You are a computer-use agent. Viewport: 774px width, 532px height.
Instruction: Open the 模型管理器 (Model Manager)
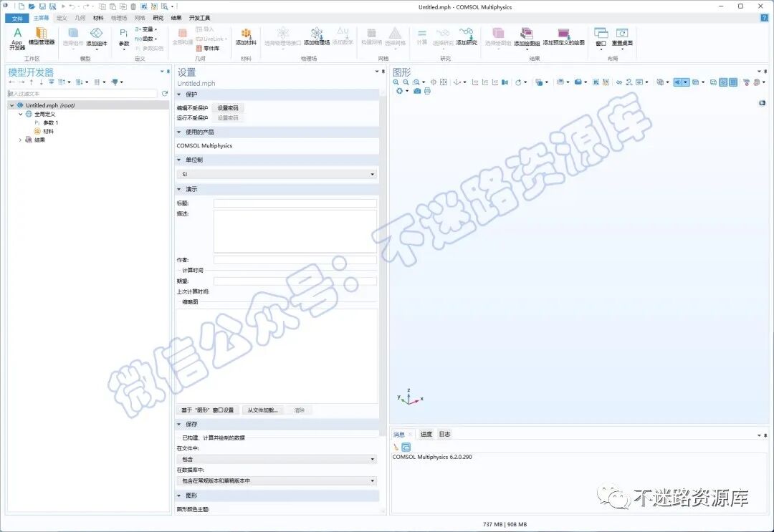pyautogui.click(x=42, y=37)
